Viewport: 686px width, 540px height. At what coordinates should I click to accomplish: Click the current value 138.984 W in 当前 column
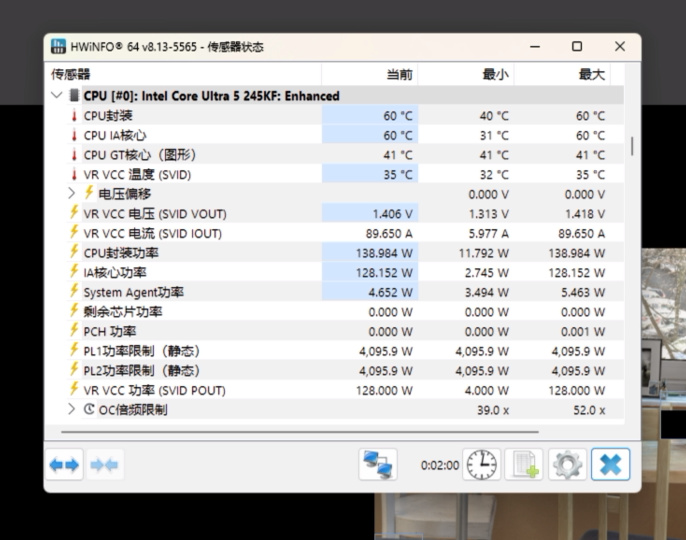[384, 253]
